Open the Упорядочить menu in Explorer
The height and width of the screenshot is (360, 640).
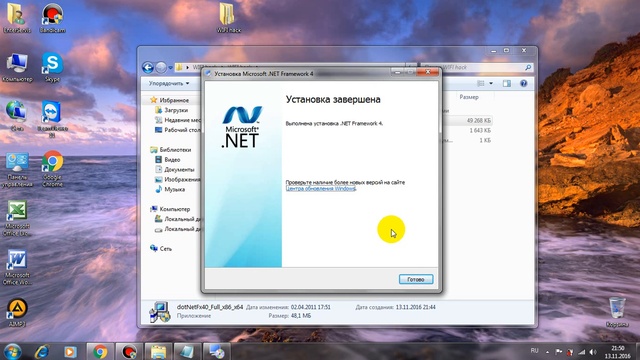pyautogui.click(x=169, y=83)
